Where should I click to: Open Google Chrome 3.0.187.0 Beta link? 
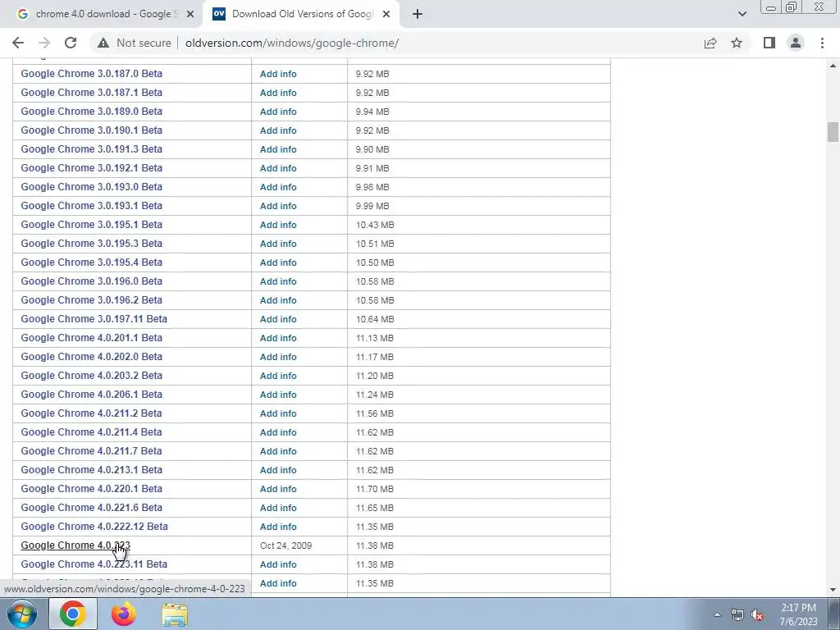click(x=91, y=73)
